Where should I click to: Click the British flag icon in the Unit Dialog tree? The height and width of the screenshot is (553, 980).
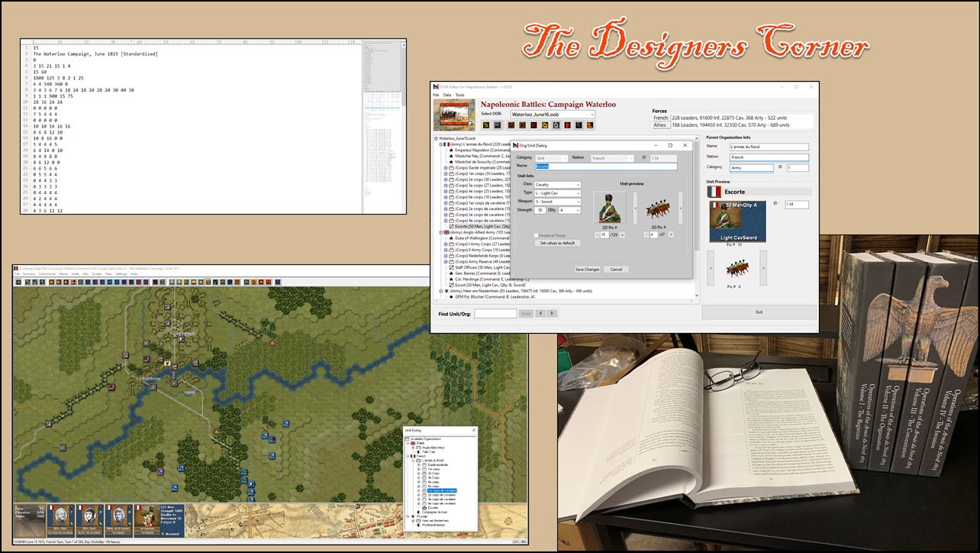[x=412, y=443]
